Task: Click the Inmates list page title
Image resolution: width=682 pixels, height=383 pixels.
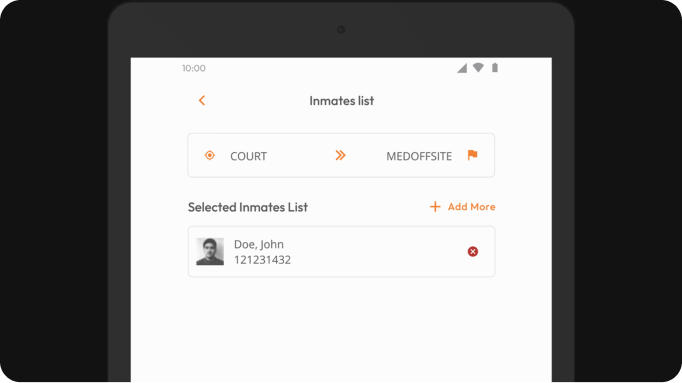Action: pyautogui.click(x=341, y=101)
